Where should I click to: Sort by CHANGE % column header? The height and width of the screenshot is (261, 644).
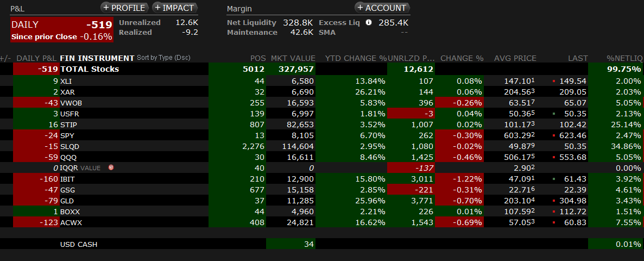coord(462,58)
